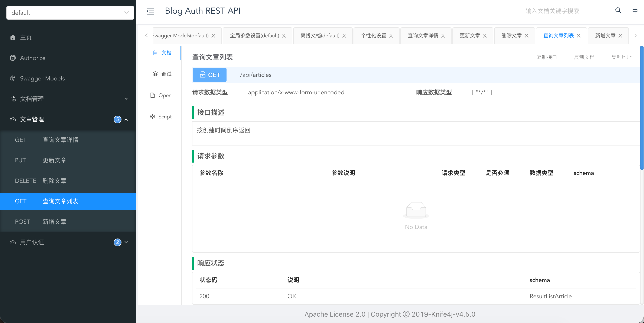This screenshot has height=323, width=644.
Task: Close the 离线文档(default) tab
Action: coord(344,36)
